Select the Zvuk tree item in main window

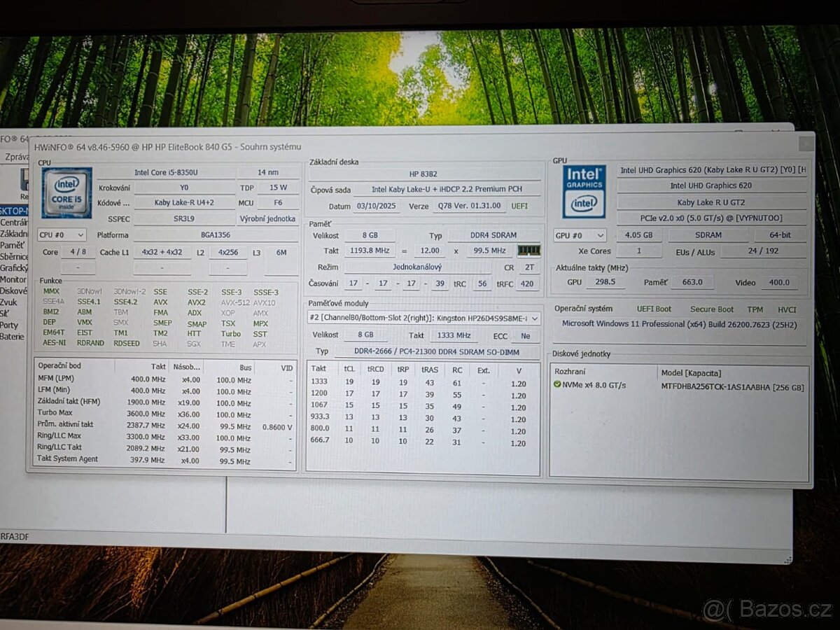(x=9, y=302)
